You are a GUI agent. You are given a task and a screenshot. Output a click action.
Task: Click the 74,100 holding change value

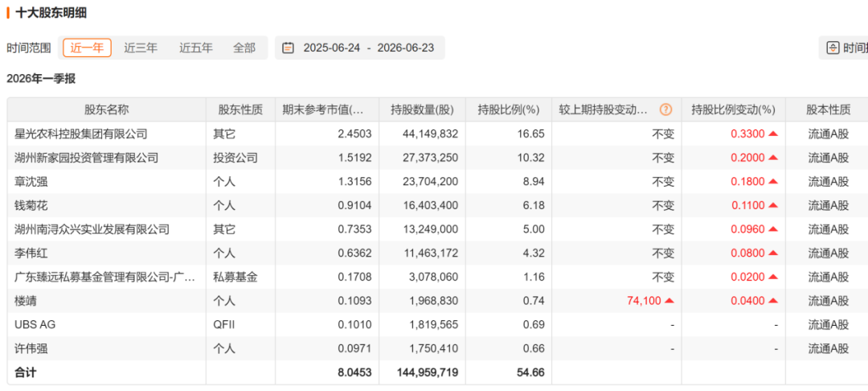coord(645,301)
